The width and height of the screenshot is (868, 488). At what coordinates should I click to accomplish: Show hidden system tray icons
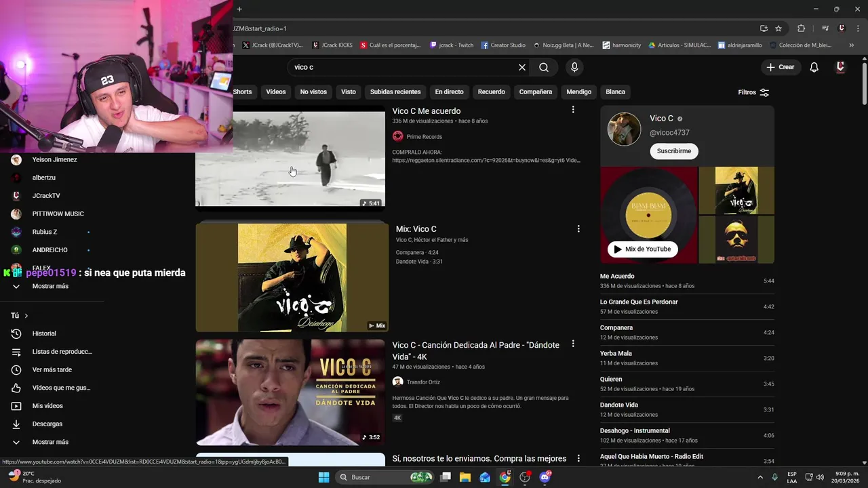(760, 477)
